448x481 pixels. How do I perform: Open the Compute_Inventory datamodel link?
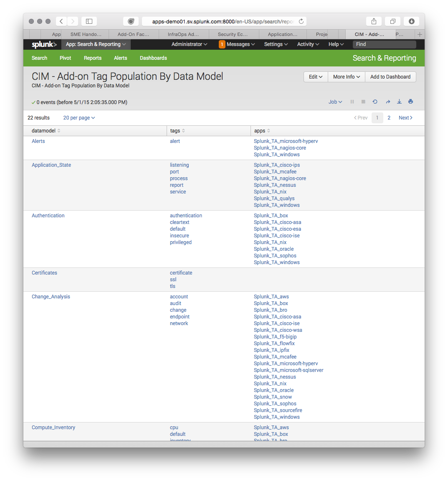click(x=53, y=428)
